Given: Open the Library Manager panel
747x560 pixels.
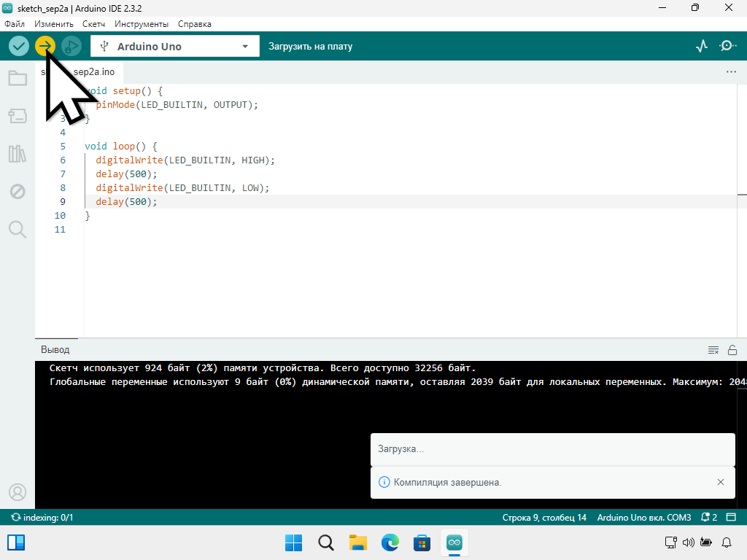Looking at the screenshot, I should click(18, 154).
